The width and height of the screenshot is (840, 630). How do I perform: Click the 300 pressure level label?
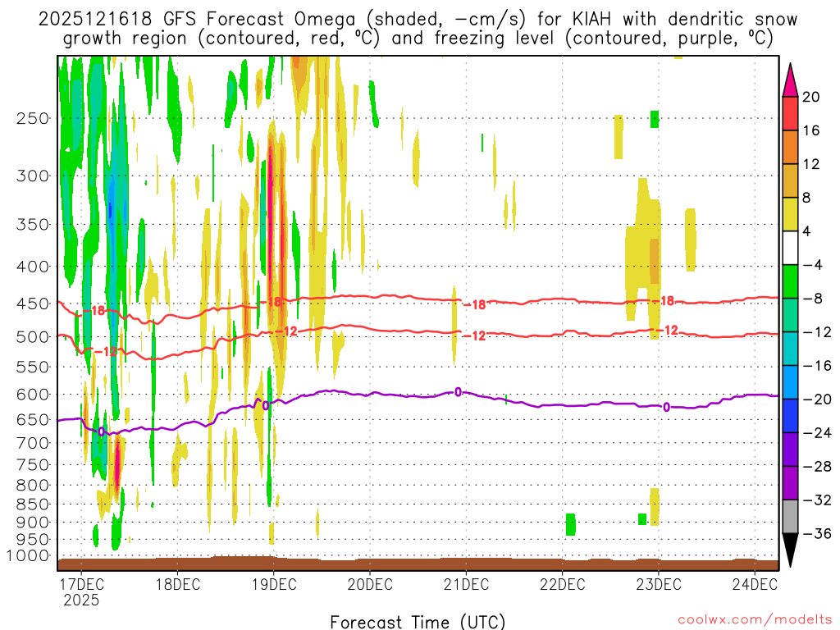pos(33,176)
